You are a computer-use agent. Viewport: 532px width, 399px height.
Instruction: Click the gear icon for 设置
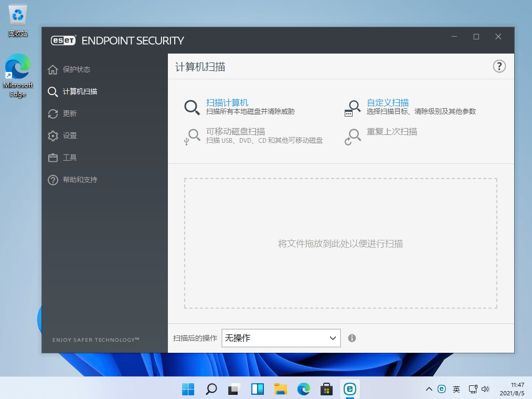coord(52,135)
